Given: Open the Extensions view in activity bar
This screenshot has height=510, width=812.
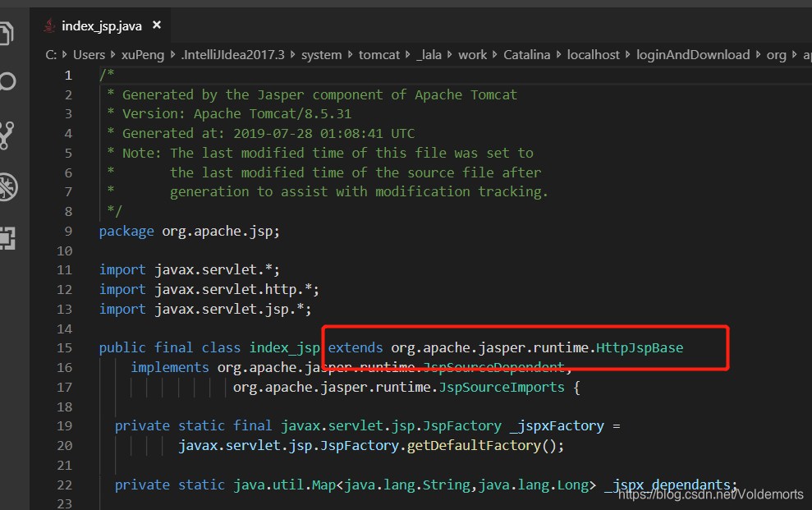Looking at the screenshot, I should pyautogui.click(x=7, y=239).
